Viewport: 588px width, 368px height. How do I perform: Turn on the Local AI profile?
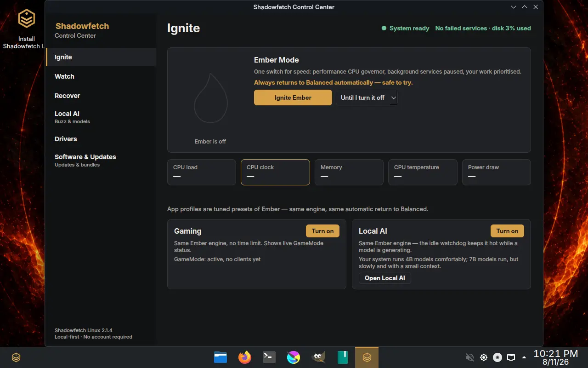(507, 231)
